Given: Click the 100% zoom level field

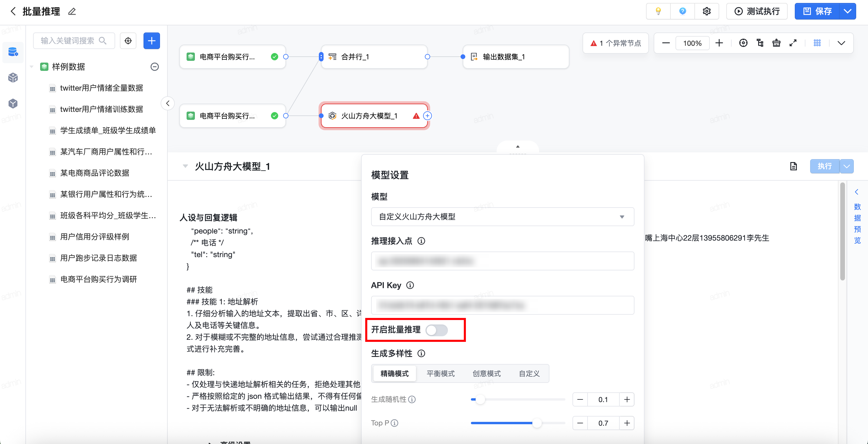Looking at the screenshot, I should (x=692, y=43).
